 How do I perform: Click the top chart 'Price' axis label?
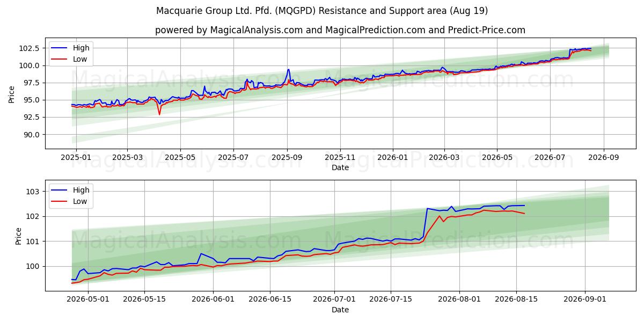click(x=12, y=94)
